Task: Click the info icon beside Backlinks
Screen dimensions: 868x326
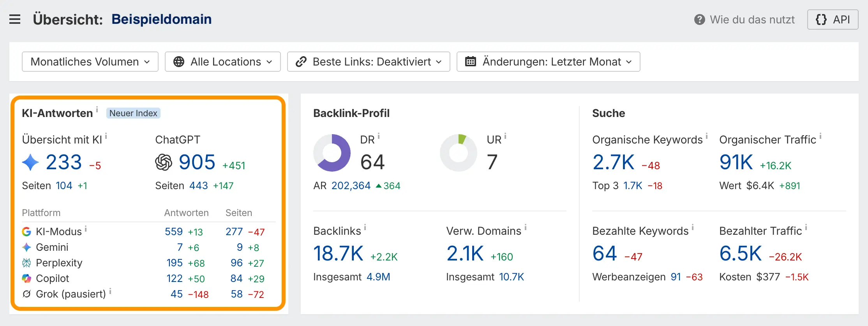Action: pos(365,227)
